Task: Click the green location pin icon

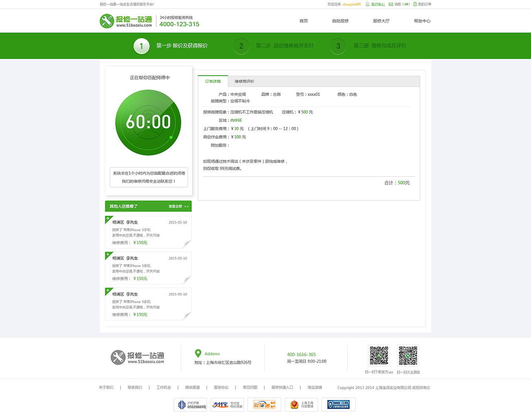Action: tap(198, 354)
